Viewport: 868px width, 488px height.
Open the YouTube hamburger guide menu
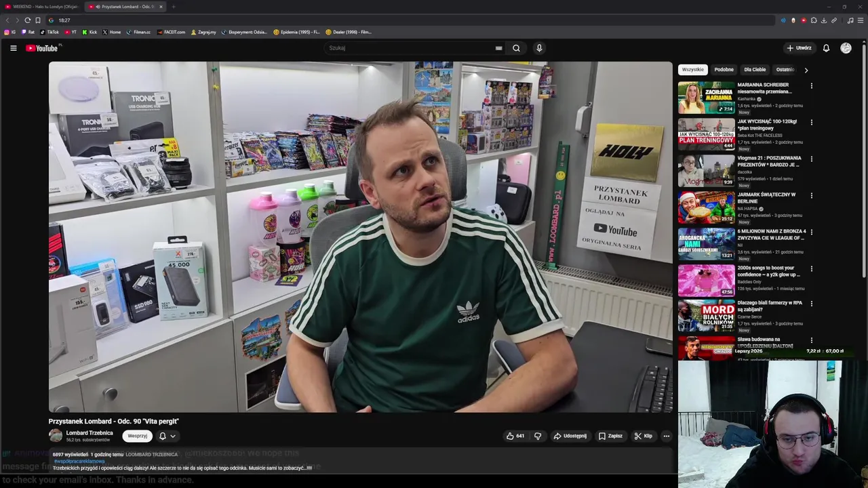coord(13,48)
